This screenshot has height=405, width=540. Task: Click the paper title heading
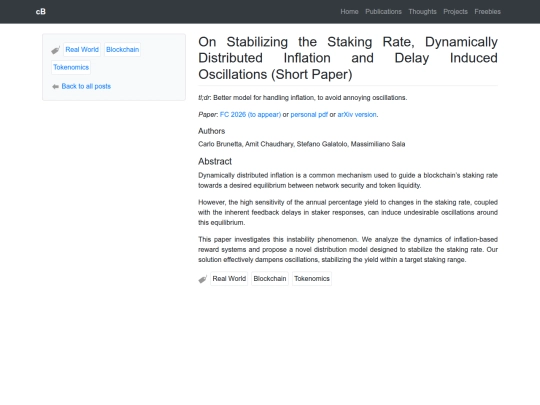point(348,58)
